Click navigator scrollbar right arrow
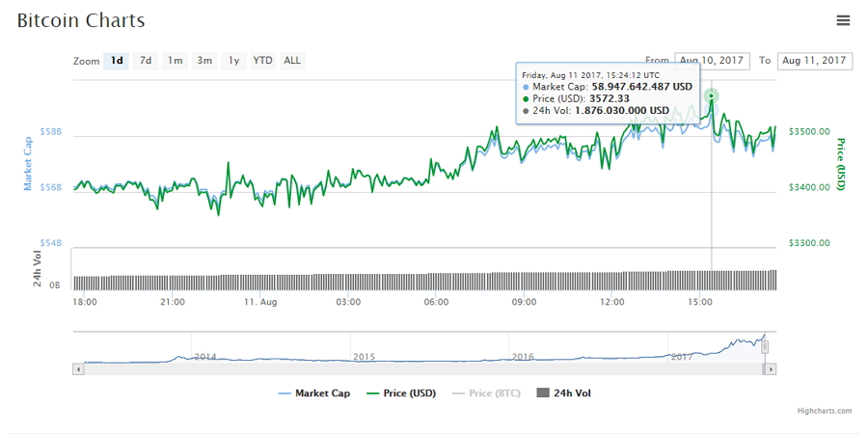 [770, 368]
